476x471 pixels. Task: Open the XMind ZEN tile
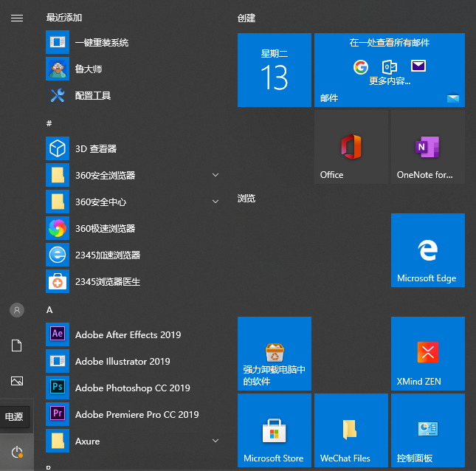pos(427,354)
